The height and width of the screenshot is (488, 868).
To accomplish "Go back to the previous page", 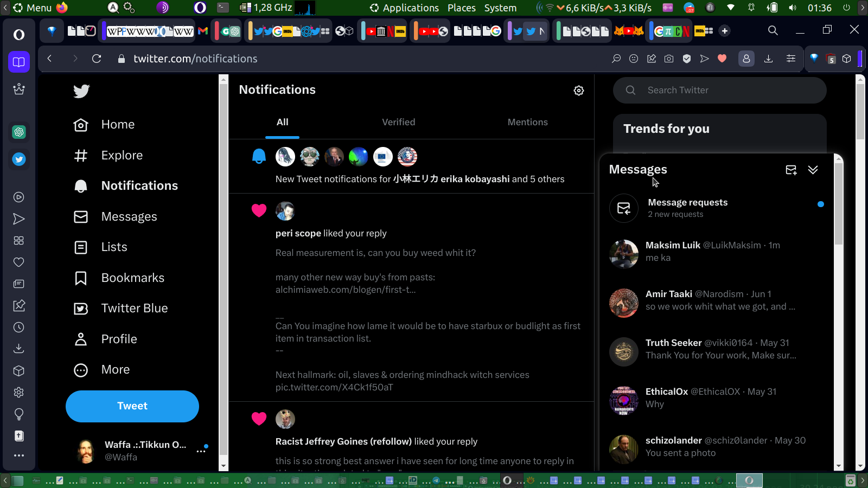I will pos(49,59).
